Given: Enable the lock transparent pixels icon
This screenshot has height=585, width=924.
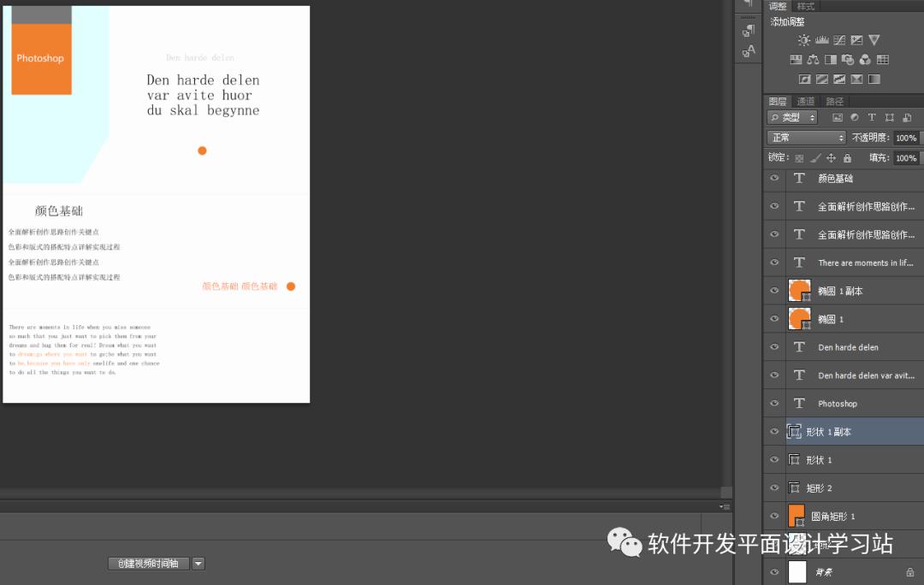Looking at the screenshot, I should point(797,157).
